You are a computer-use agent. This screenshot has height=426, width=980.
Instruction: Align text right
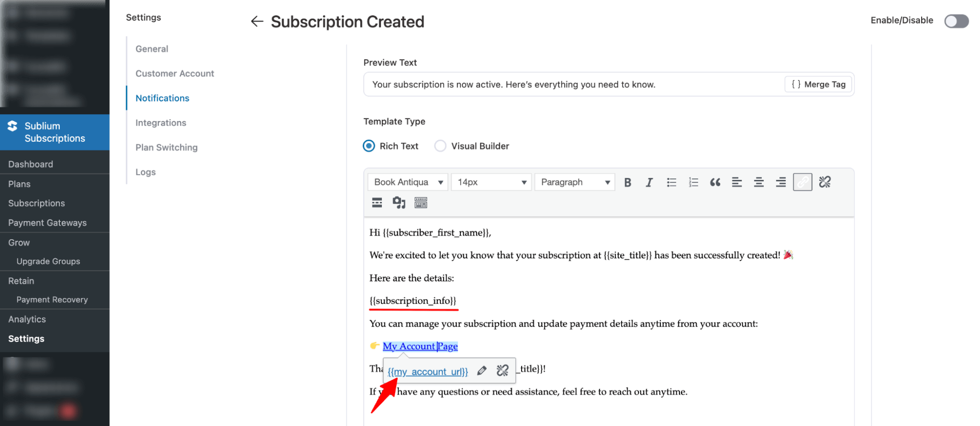click(x=781, y=182)
